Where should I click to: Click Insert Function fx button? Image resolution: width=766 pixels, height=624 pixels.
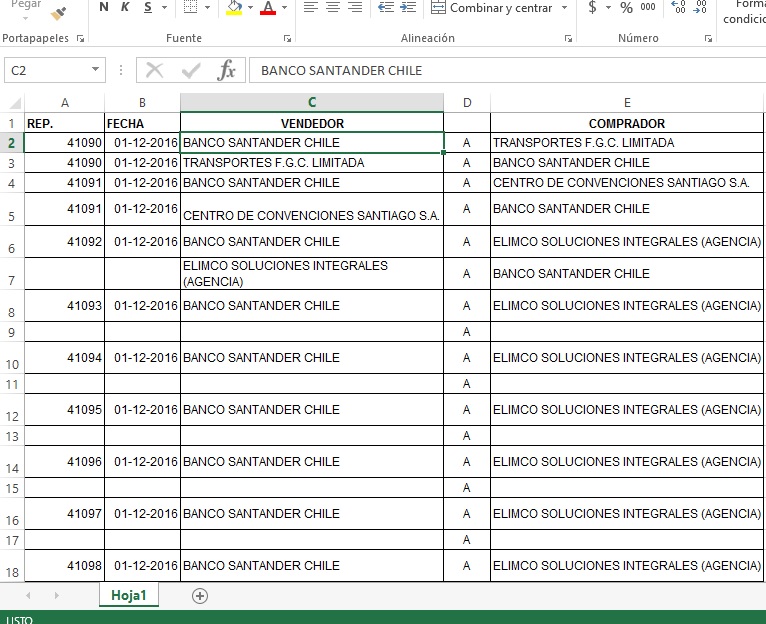(226, 70)
